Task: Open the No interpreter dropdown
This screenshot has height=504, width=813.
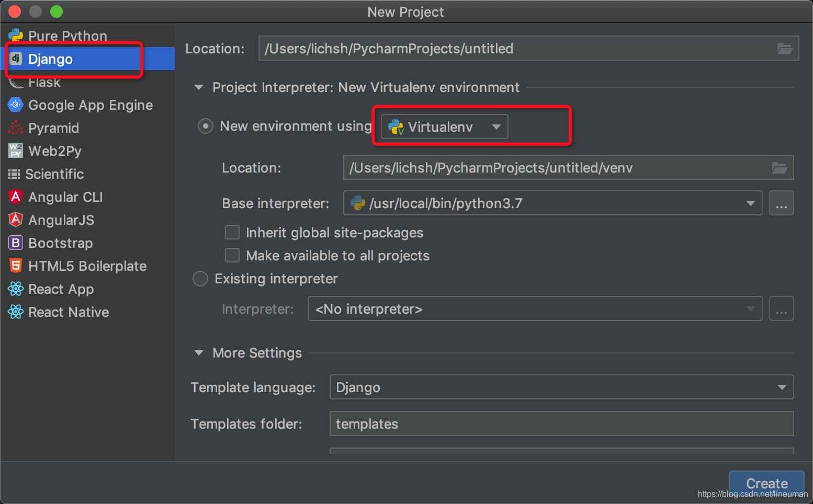Action: pos(535,309)
